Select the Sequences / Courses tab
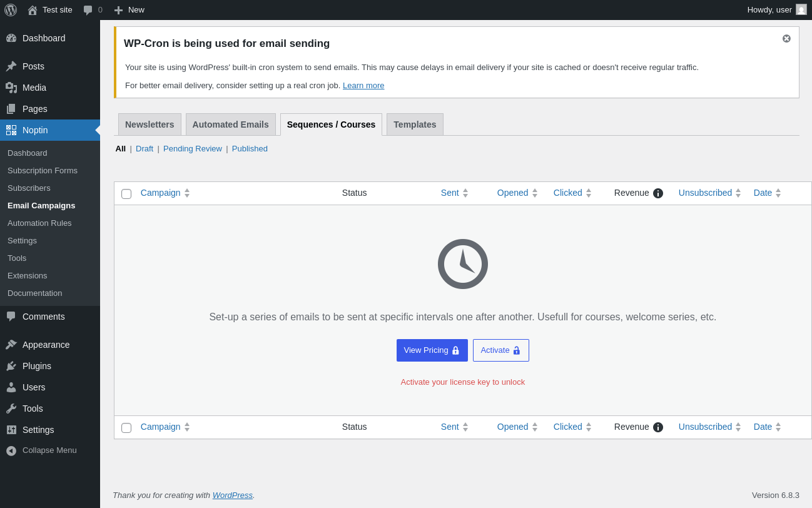Viewport: 812px width, 508px height. coord(331,124)
